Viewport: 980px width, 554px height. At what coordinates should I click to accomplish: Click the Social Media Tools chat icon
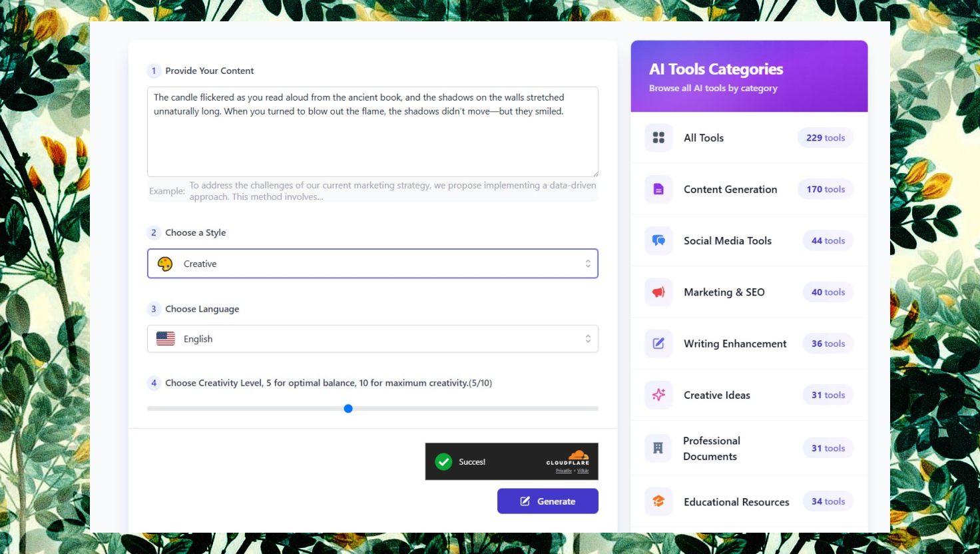(x=658, y=240)
